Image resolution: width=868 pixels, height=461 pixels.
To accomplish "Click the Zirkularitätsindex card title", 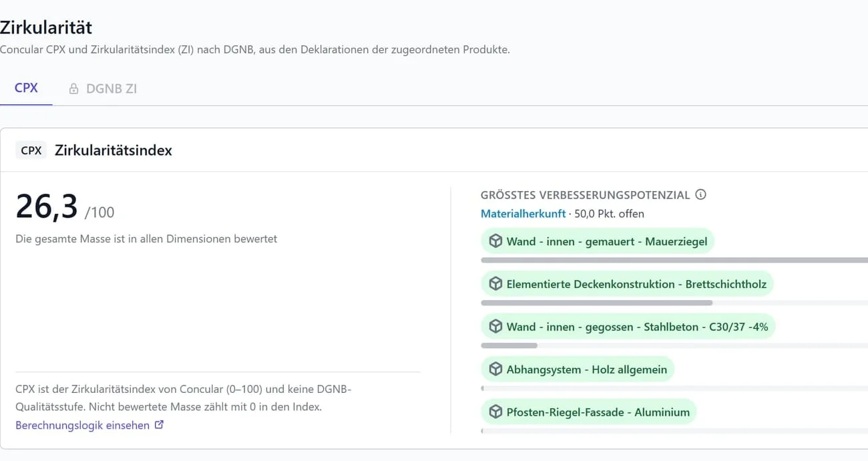I will [114, 150].
